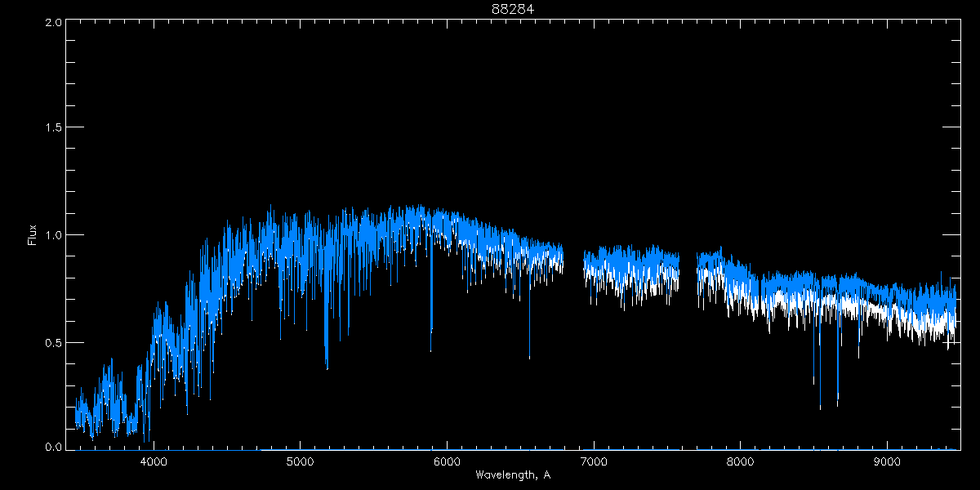Click the 5000 wavelength tick label

(300, 461)
